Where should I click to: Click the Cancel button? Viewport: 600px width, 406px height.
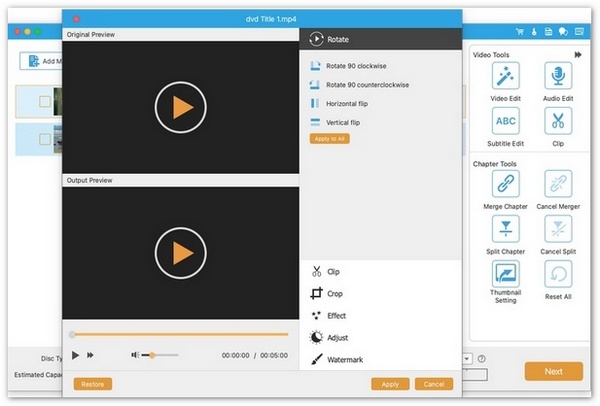point(434,384)
